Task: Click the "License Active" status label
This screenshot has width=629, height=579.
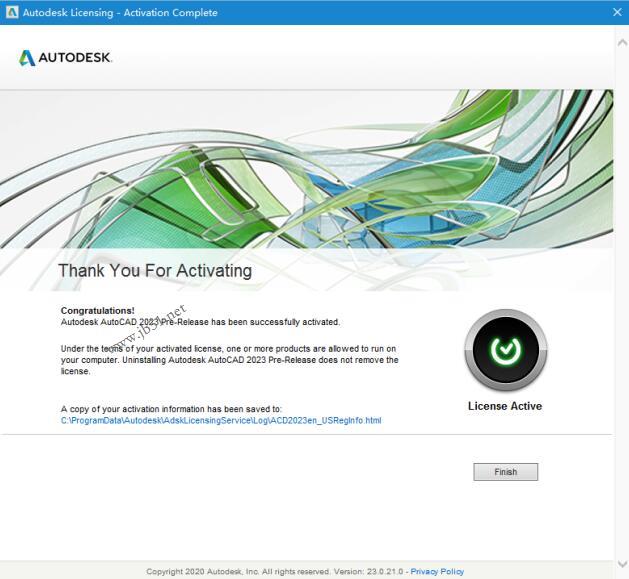Action: [x=505, y=406]
